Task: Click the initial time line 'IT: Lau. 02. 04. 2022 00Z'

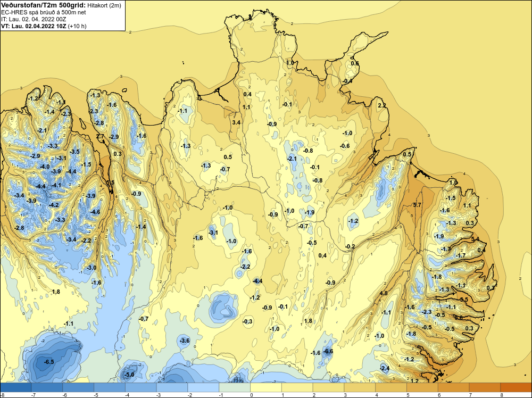Action: (x=34, y=19)
